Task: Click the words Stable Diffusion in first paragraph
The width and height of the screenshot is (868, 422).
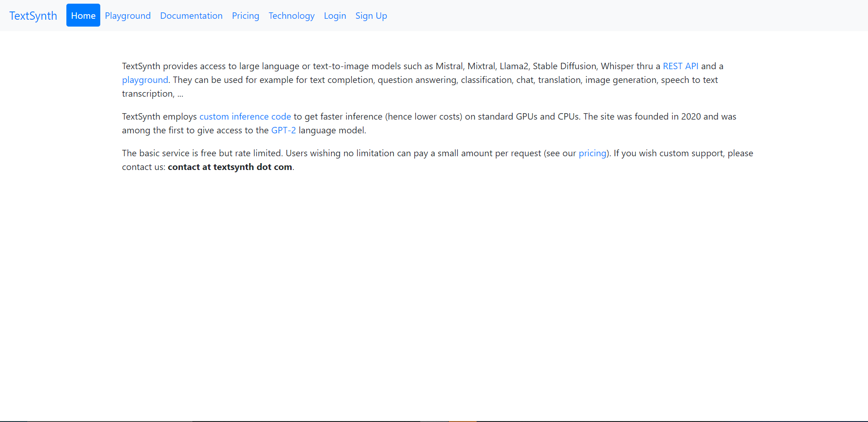Action: tap(564, 66)
